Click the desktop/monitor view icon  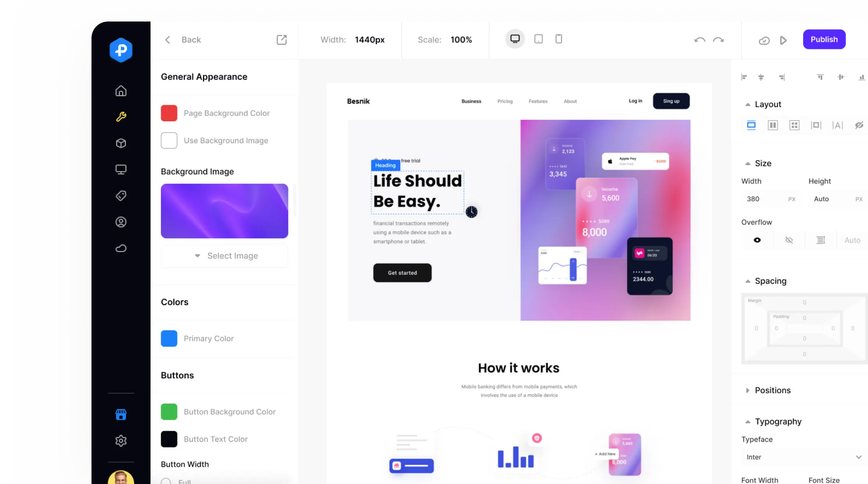pyautogui.click(x=515, y=38)
